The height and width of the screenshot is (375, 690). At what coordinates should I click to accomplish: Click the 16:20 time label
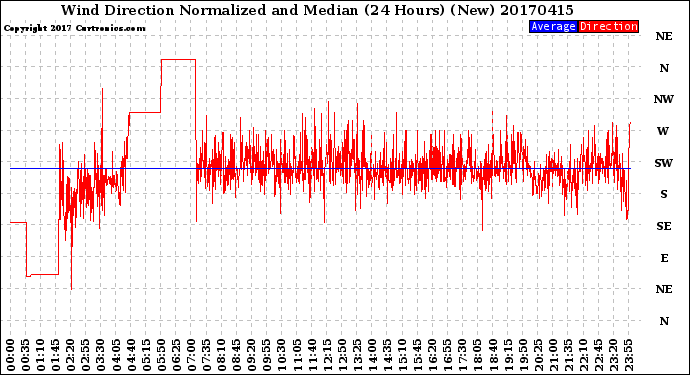(x=433, y=355)
